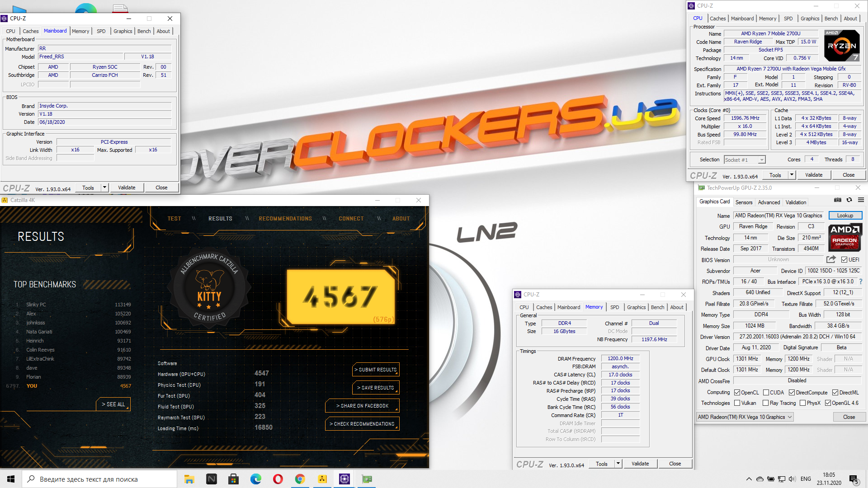Click the GPU-Z refresh icon
This screenshot has width=868, height=488.
coord(849,200)
